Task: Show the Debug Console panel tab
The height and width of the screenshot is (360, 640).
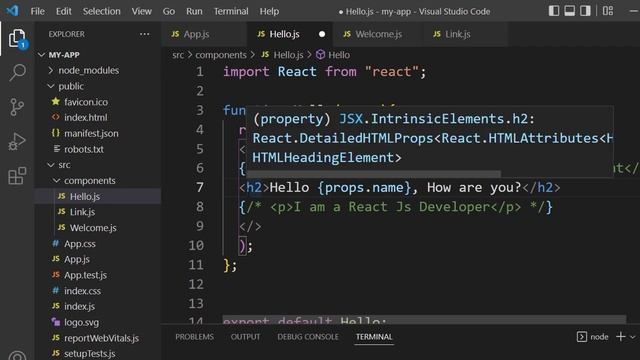Action: [x=308, y=337]
